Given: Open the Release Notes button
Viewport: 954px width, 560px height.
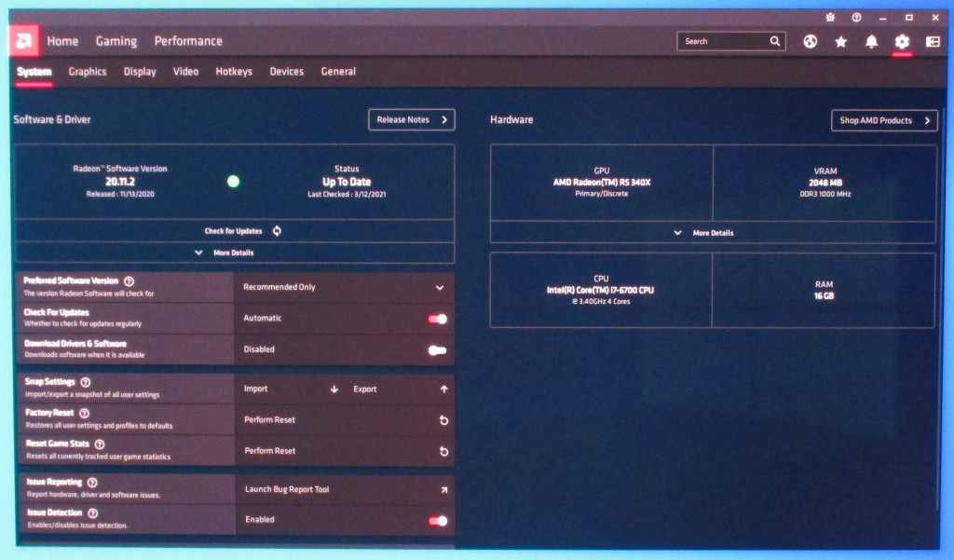Looking at the screenshot, I should tap(412, 120).
